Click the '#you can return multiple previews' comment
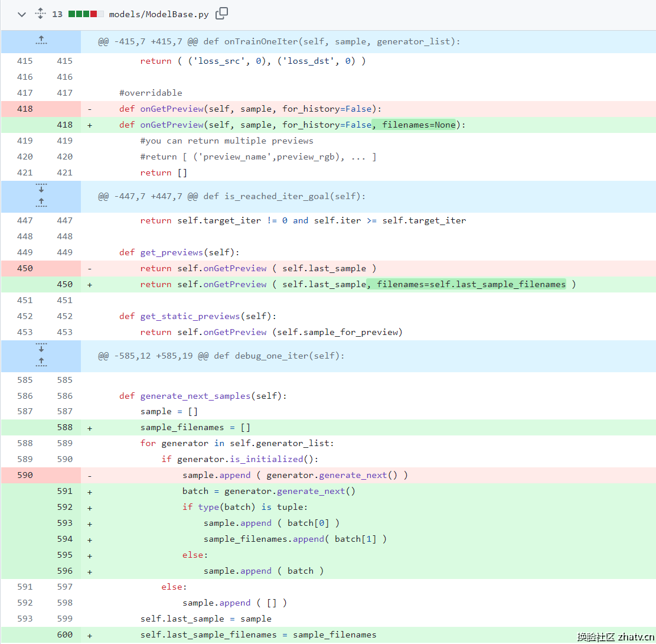The height and width of the screenshot is (644, 656). 227,141
